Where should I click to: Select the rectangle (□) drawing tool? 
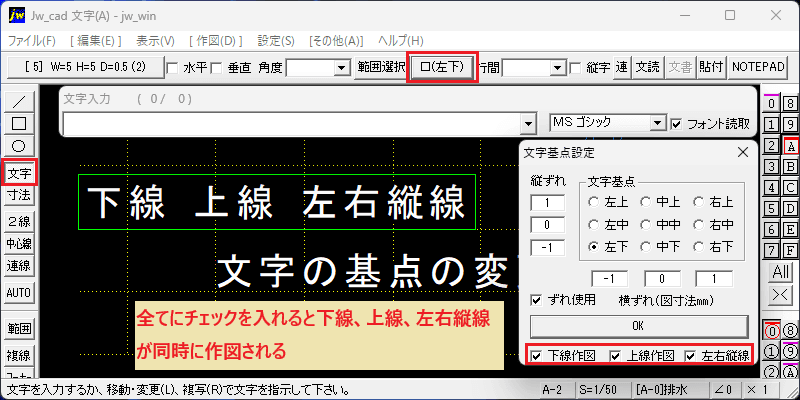(19, 123)
